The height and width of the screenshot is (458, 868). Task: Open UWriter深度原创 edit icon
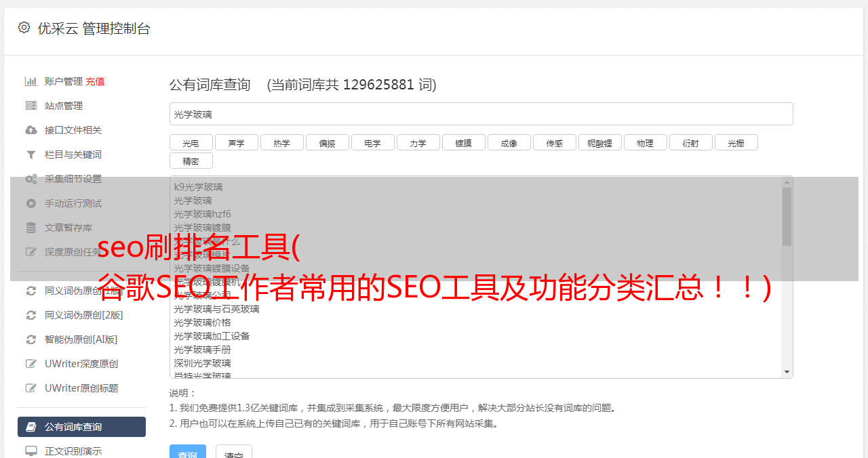[31, 364]
